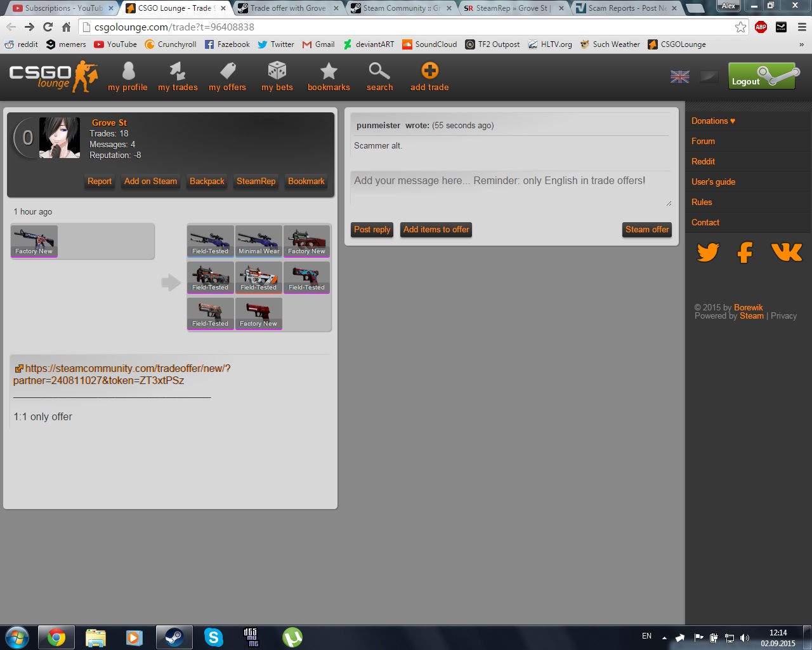Viewport: 812px width, 650px height.
Task: Click the add trade plus icon
Action: pos(429,71)
